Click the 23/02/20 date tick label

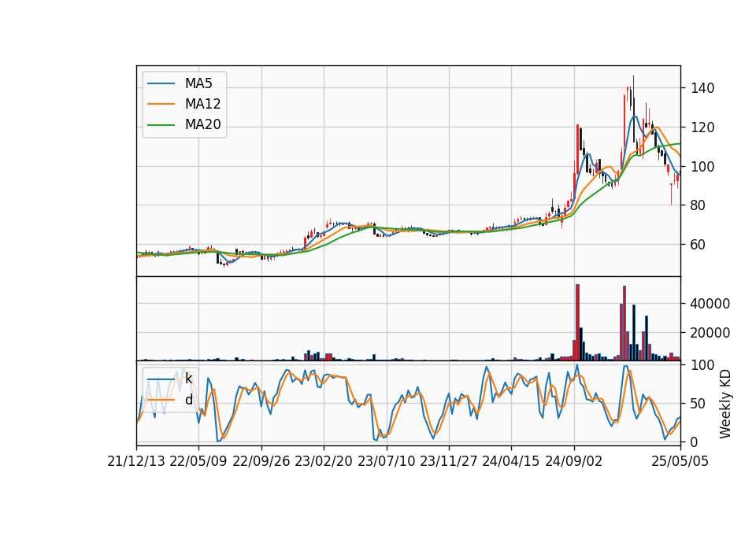coord(324,461)
